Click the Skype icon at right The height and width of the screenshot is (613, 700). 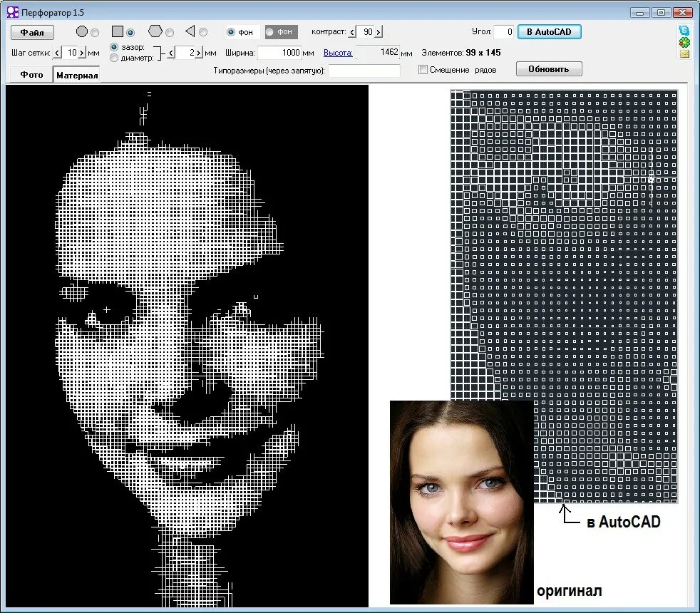(684, 31)
